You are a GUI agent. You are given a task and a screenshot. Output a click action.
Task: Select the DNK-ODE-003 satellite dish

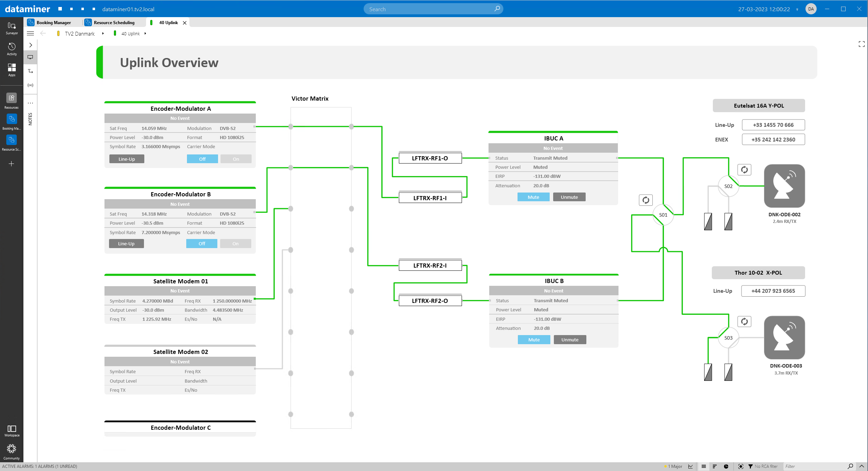click(784, 338)
